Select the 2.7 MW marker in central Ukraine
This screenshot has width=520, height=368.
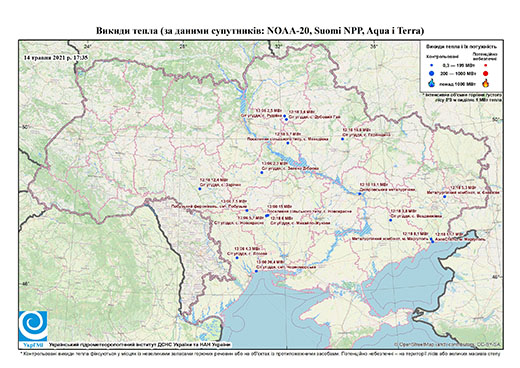click(262, 172)
